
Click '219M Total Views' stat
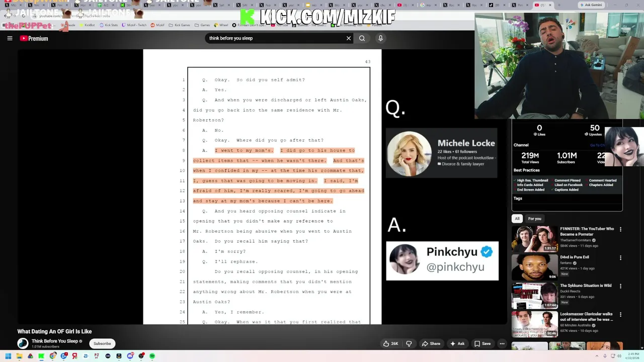[x=530, y=158]
